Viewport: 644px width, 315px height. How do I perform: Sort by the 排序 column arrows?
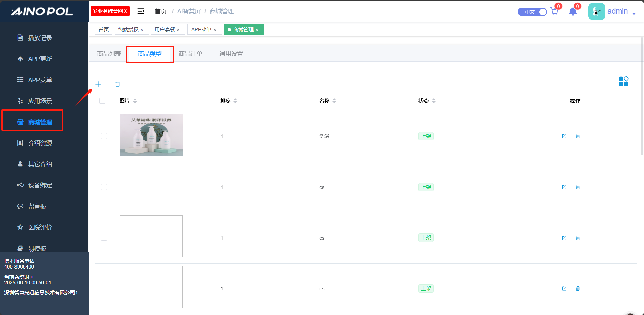tap(235, 101)
